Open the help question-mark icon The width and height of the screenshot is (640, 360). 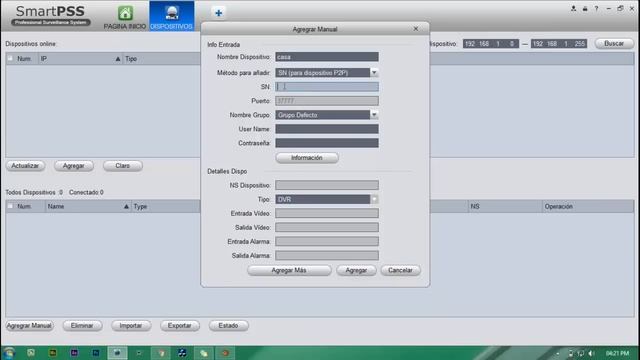pyautogui.click(x=596, y=8)
